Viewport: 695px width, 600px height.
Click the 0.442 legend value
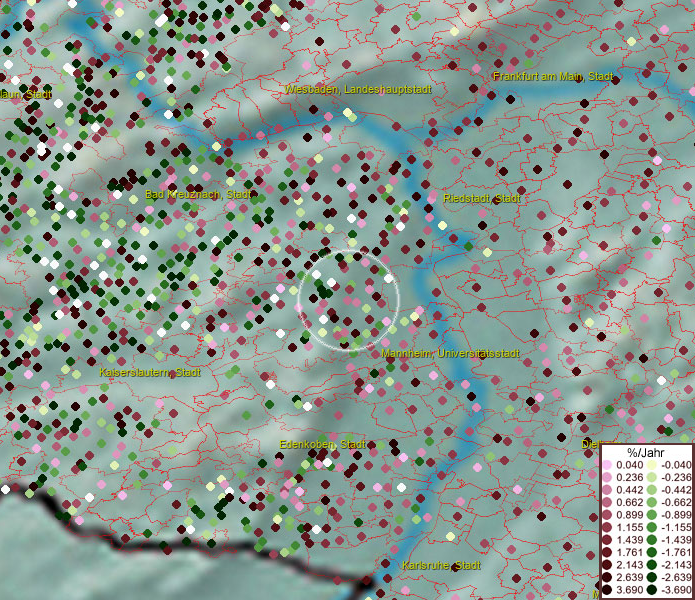coord(629,490)
